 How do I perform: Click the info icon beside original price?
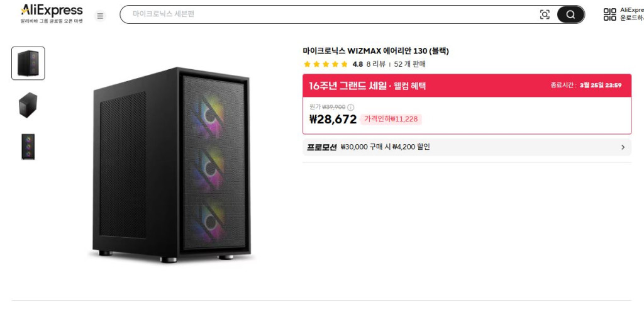[x=351, y=107]
